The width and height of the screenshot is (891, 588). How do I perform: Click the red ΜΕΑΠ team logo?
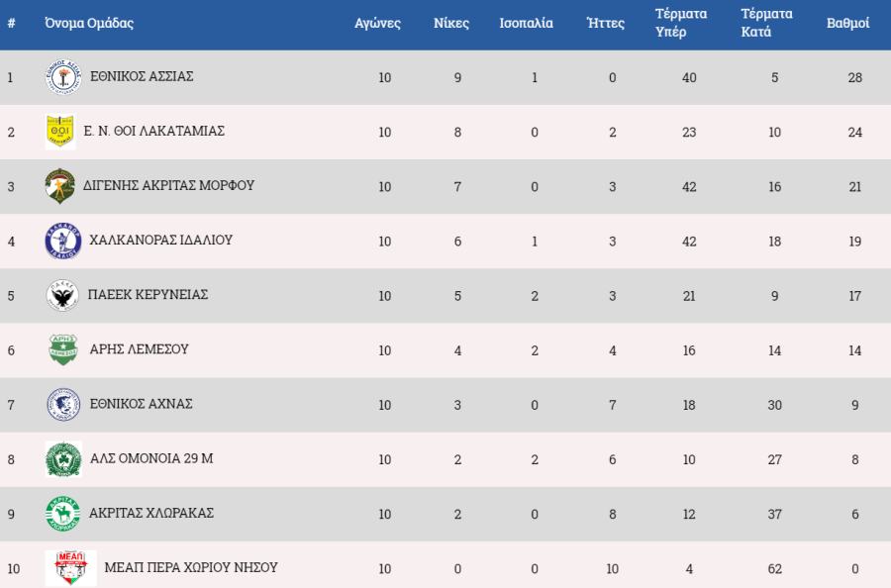[71, 567]
